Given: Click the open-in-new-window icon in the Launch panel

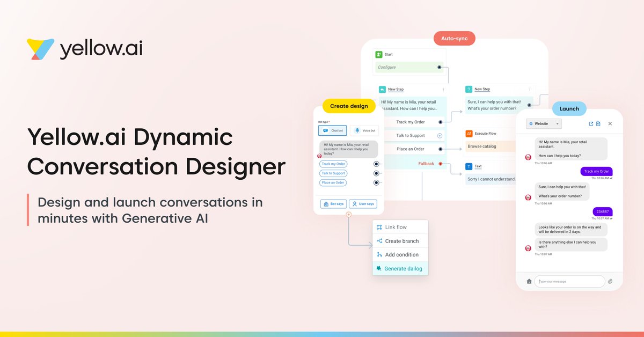Looking at the screenshot, I should 591,123.
